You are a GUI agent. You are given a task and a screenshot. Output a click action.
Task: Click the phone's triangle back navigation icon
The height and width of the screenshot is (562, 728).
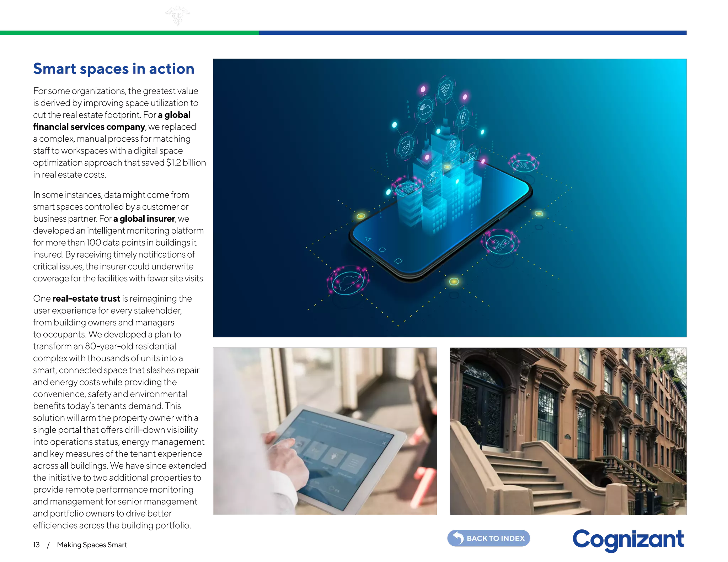(x=368, y=239)
